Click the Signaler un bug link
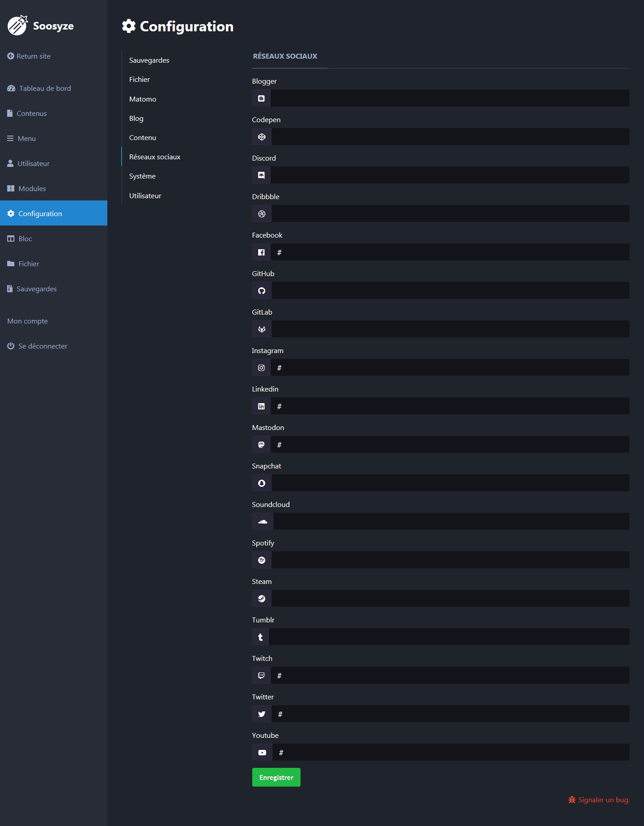 (599, 800)
